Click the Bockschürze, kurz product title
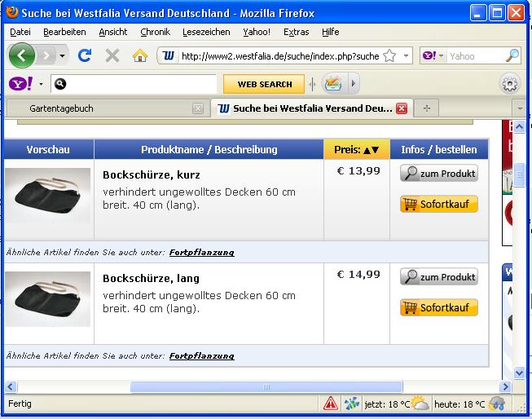 [x=152, y=175]
